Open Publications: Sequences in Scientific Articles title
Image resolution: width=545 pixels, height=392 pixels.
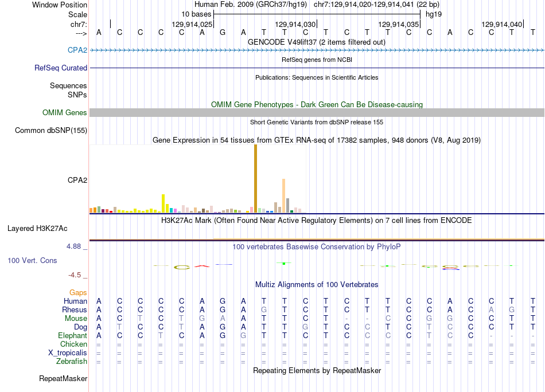pos(317,77)
